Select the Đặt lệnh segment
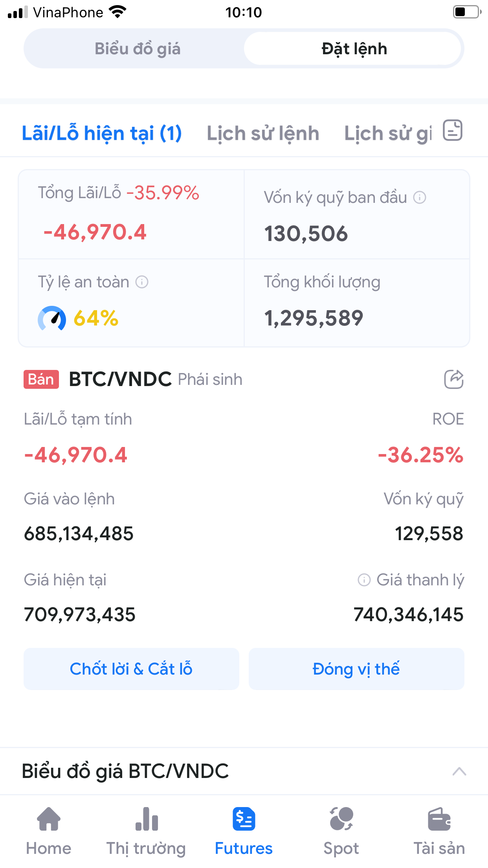 click(354, 49)
